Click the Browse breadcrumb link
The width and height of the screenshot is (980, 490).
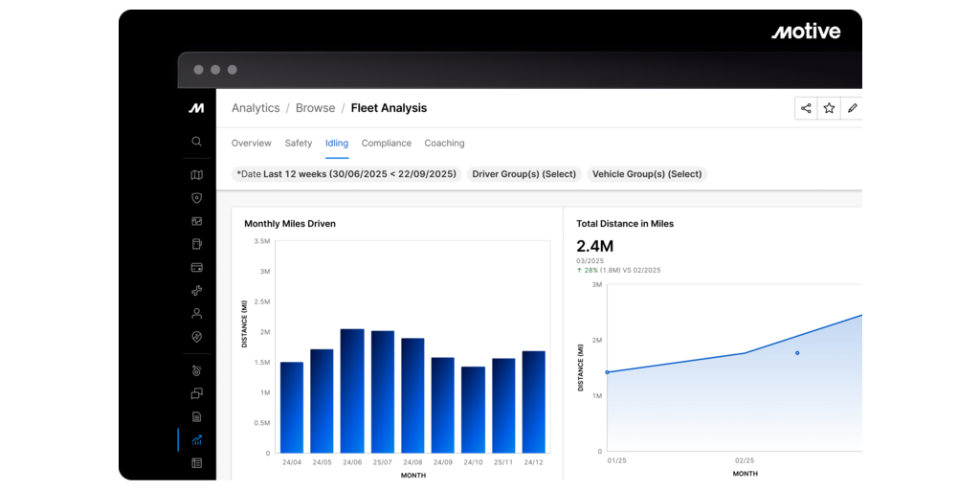point(315,108)
